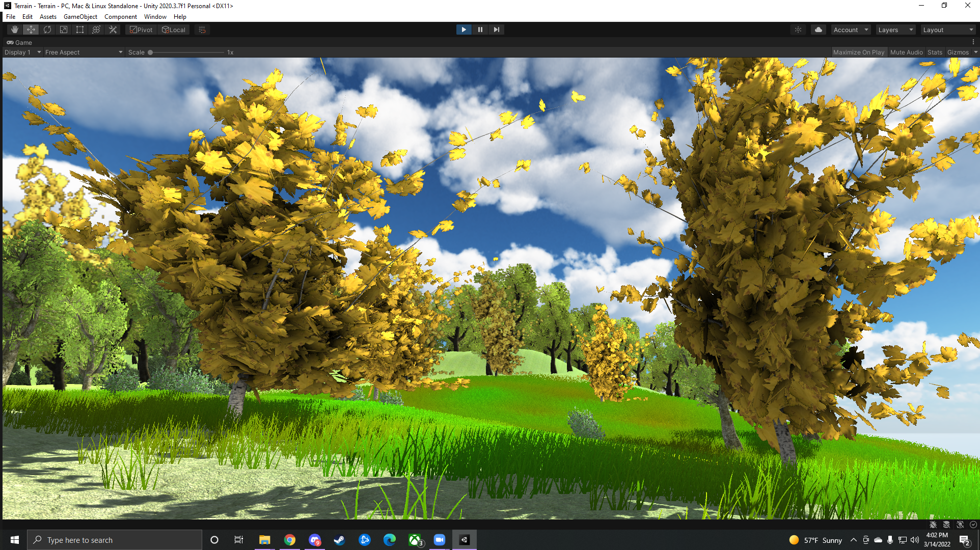Toggle Gizmos in Game view
Viewport: 980px width, 550px height.
tap(958, 52)
